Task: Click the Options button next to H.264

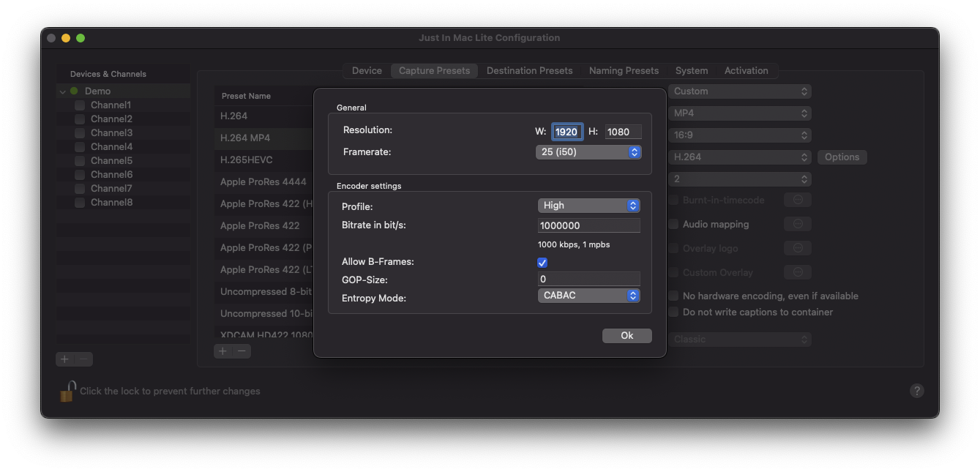Action: pyautogui.click(x=842, y=157)
